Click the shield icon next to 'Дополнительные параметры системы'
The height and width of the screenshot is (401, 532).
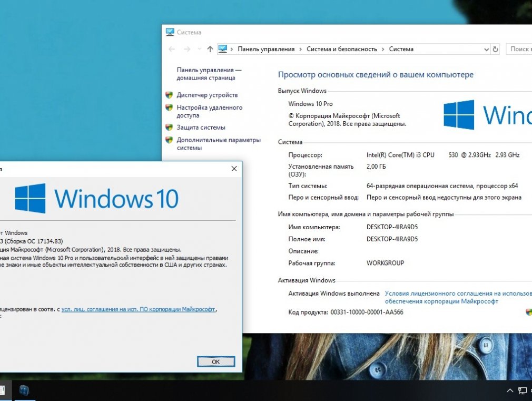tap(169, 140)
